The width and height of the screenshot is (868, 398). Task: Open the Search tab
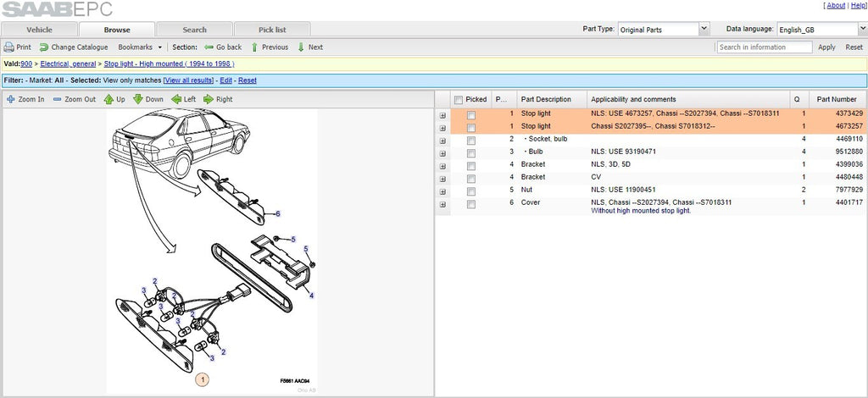click(x=194, y=30)
